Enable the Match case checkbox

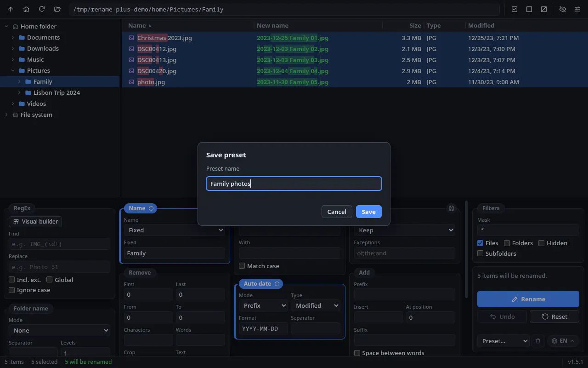[x=242, y=266]
